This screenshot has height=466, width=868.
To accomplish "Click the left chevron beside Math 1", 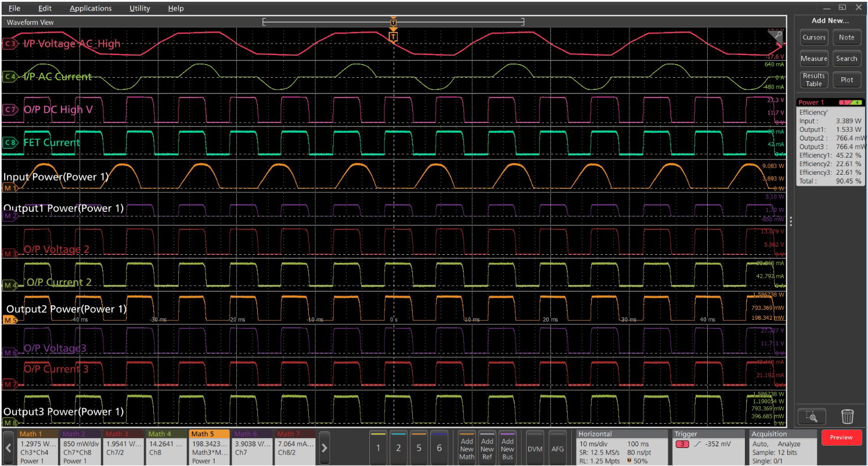I will point(8,447).
